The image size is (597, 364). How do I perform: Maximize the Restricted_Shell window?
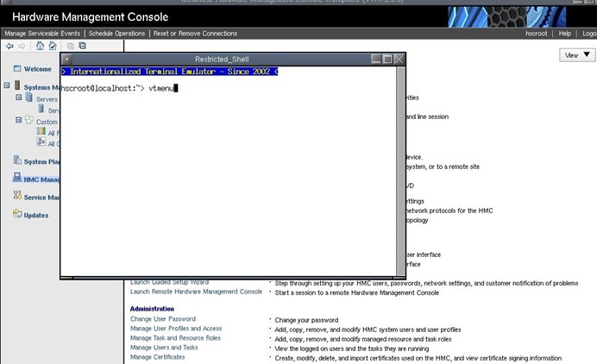(387, 59)
